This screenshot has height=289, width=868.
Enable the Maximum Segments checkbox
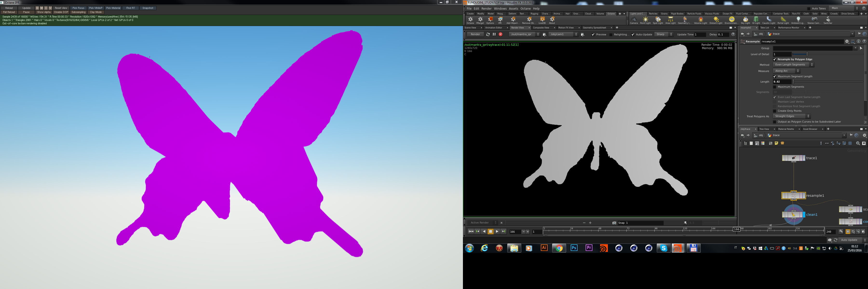point(775,87)
